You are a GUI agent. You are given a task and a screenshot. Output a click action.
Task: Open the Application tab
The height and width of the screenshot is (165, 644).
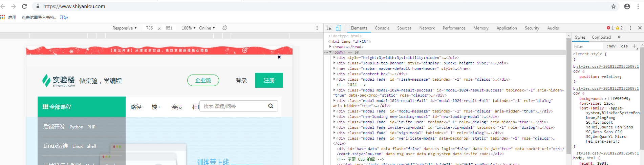pos(507,28)
